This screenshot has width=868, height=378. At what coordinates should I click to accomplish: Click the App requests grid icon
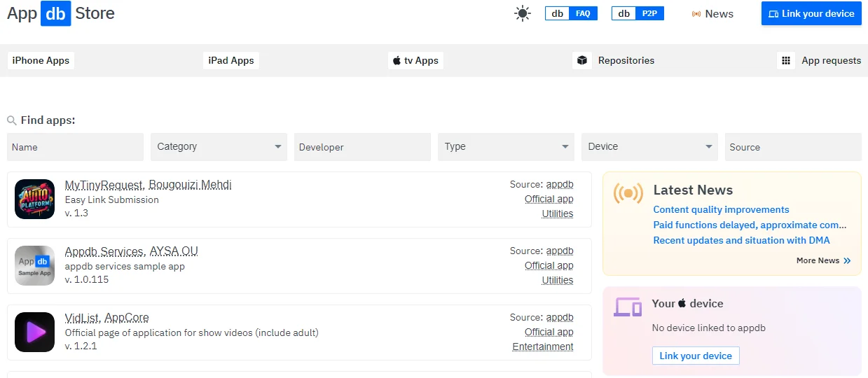(786, 60)
